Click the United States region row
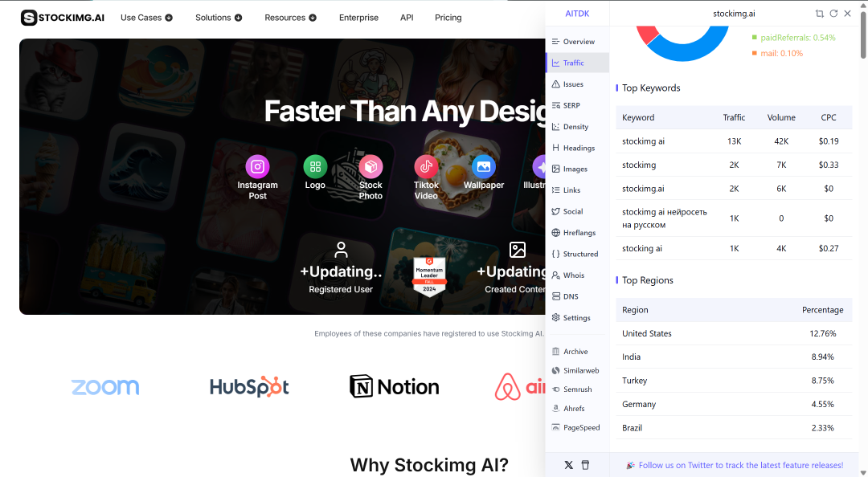The width and height of the screenshot is (868, 477). [x=734, y=334]
